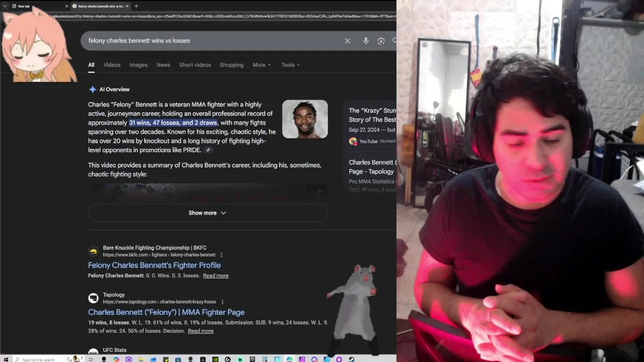Viewport: 644px width, 362px height.
Task: Switch to the Short videos tab
Action: [x=195, y=65]
